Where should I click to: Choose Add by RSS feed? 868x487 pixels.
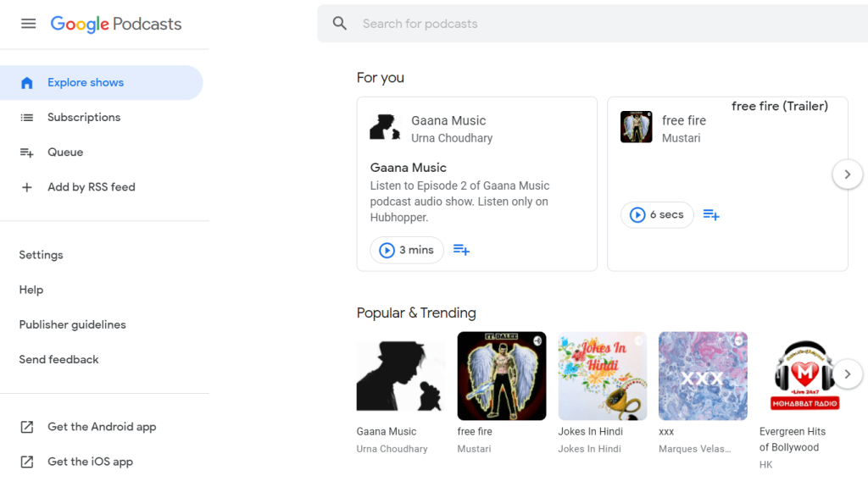91,187
